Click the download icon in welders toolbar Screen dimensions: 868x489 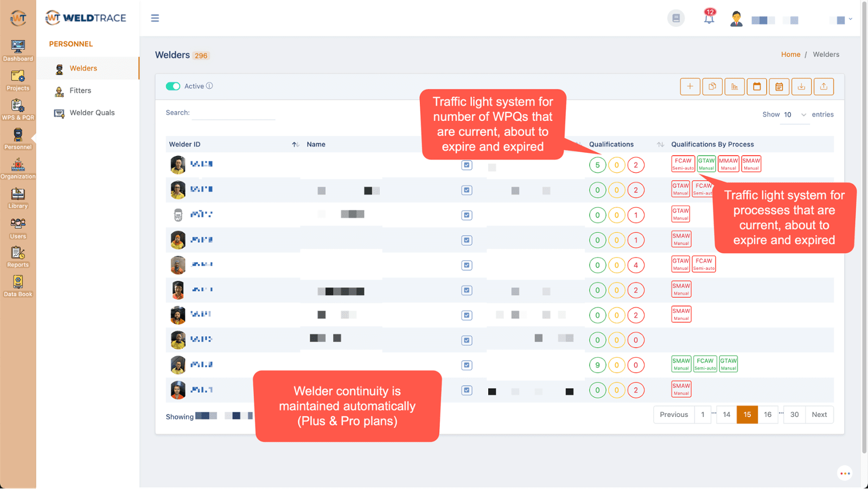tap(801, 87)
